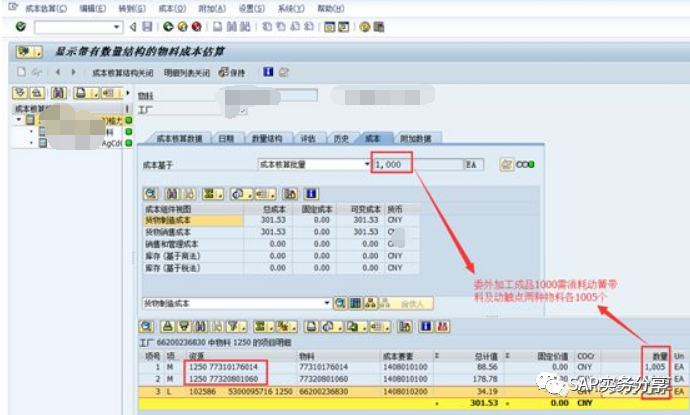Switch to the 数量结构 tab
This screenshot has width=690, height=415.
tap(266, 139)
